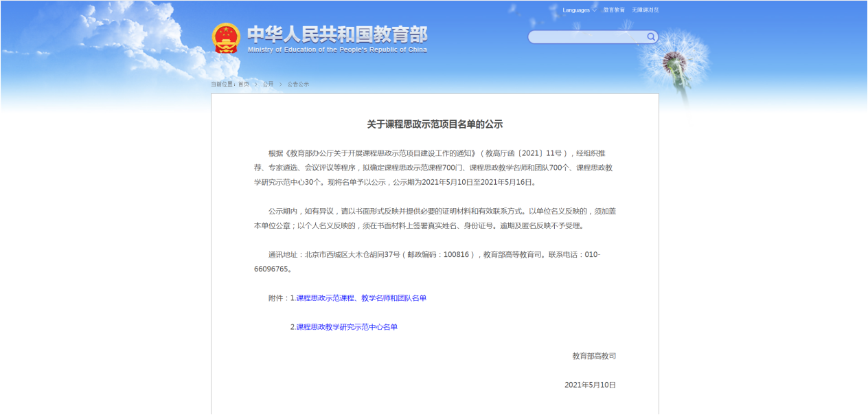Click the English title Ministry of Education
868x415 pixels.
click(x=337, y=49)
